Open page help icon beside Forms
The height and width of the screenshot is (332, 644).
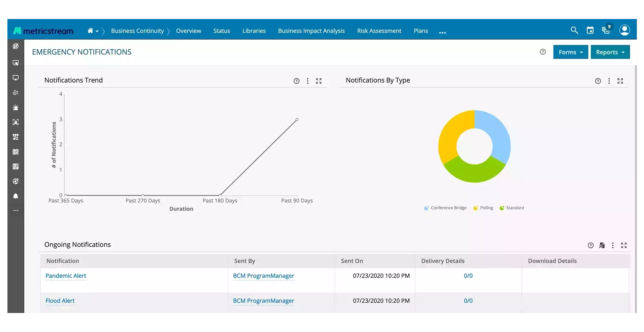click(x=543, y=52)
